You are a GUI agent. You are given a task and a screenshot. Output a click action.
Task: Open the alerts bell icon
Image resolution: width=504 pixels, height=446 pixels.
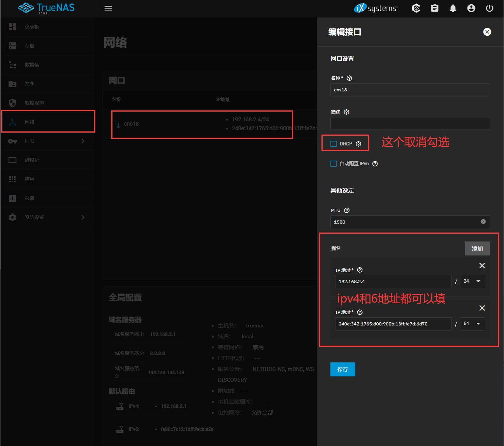click(453, 8)
